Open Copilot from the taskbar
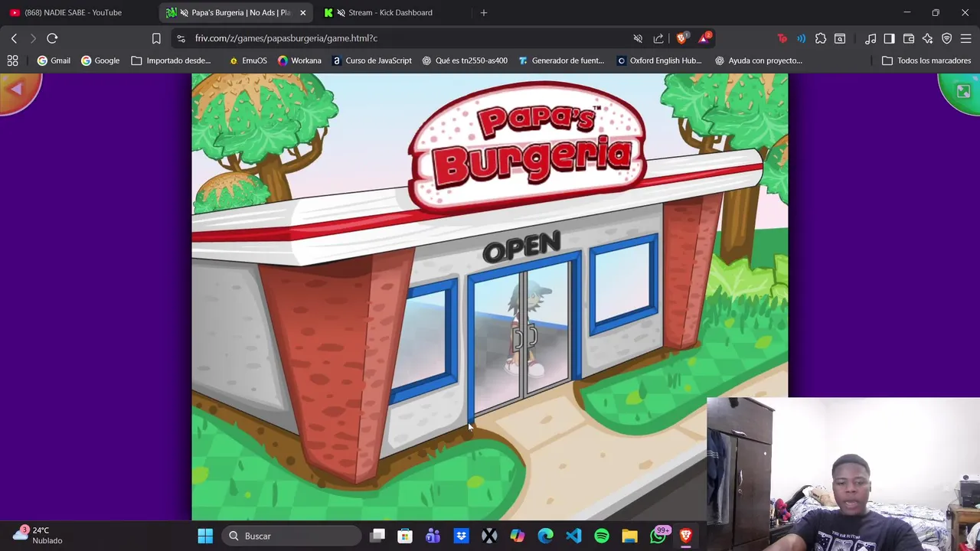This screenshot has height=551, width=980. pos(518,536)
